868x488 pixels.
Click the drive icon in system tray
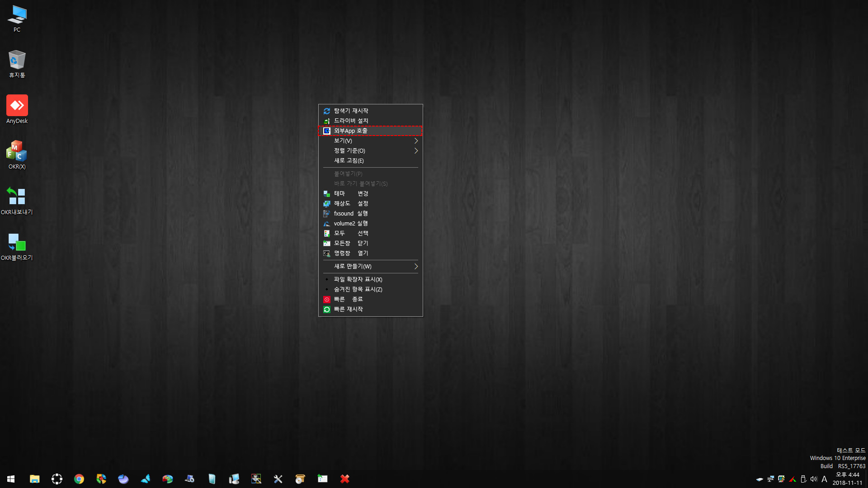click(759, 479)
